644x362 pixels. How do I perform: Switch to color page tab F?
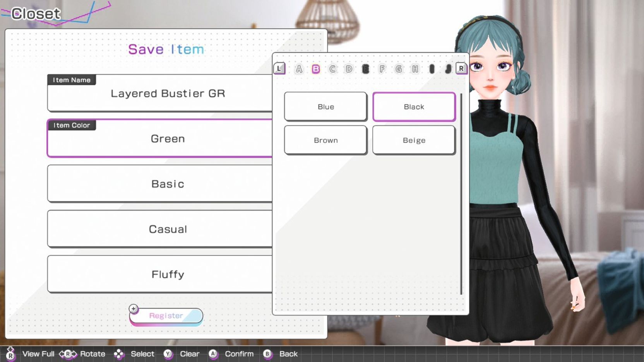[382, 69]
